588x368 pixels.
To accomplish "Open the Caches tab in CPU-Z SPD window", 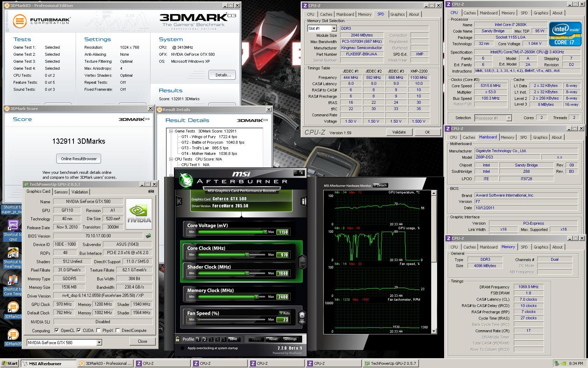I will click(x=326, y=14).
